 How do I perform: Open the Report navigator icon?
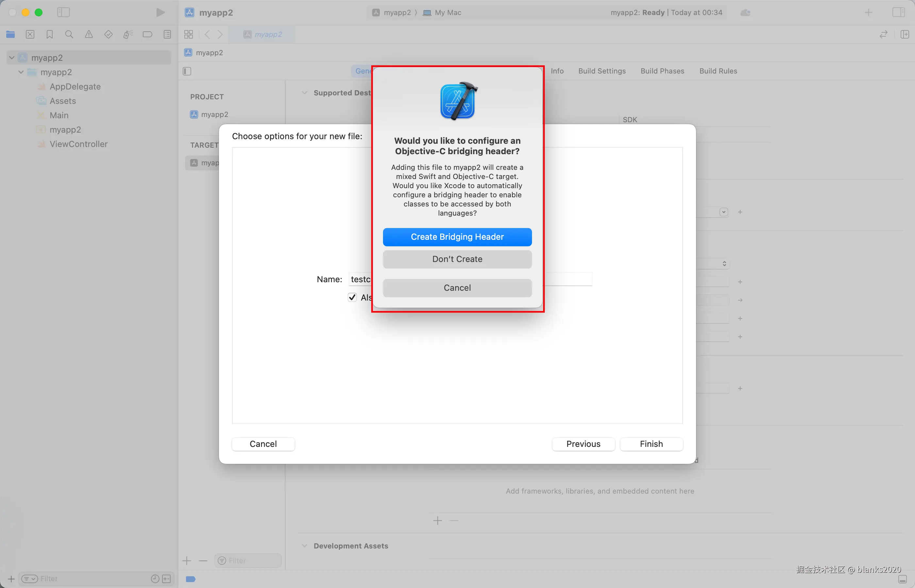tap(167, 34)
